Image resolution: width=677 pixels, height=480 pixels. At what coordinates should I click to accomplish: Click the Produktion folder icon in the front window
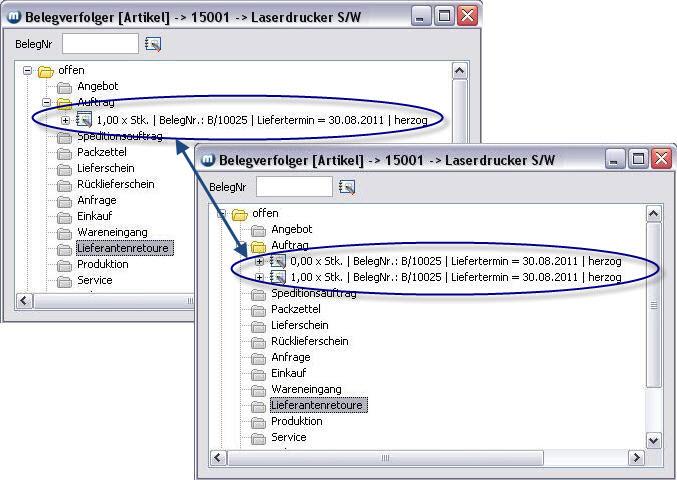(x=259, y=422)
